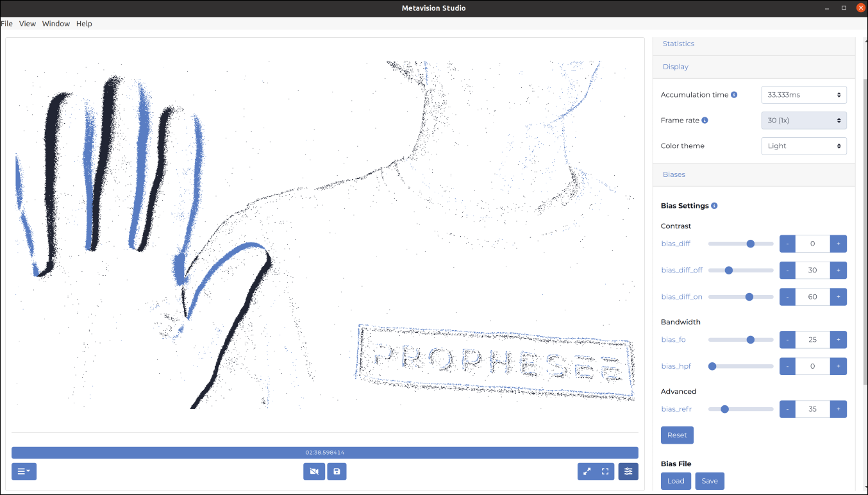868x495 pixels.
Task: Click the fullscreen corner brackets icon
Action: coord(605,472)
